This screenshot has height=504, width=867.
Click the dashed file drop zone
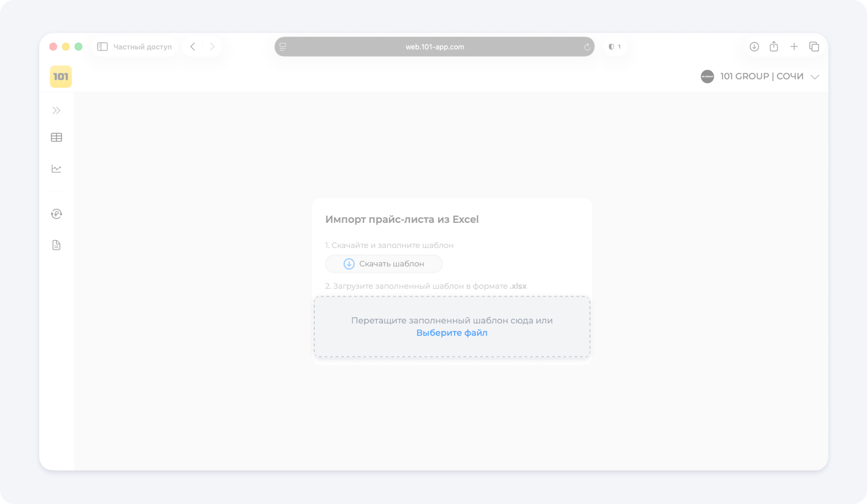452,310
